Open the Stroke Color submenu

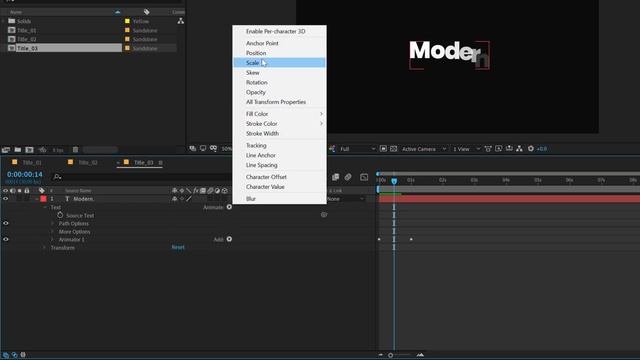[279, 124]
